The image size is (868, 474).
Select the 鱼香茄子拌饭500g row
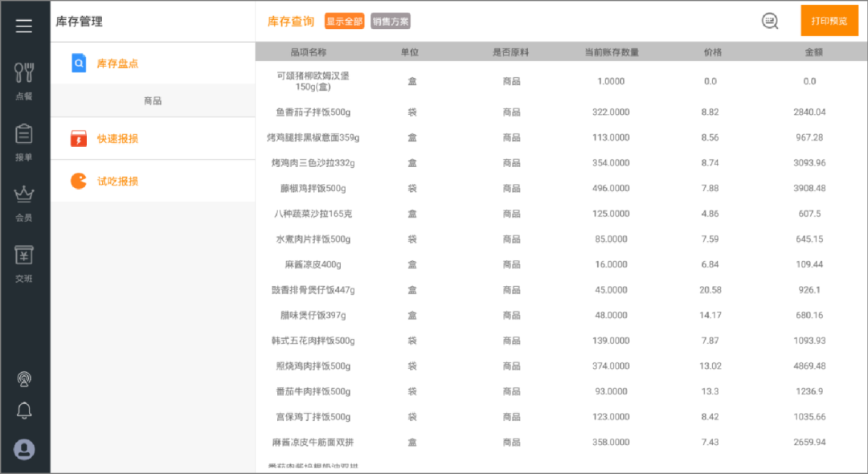561,112
